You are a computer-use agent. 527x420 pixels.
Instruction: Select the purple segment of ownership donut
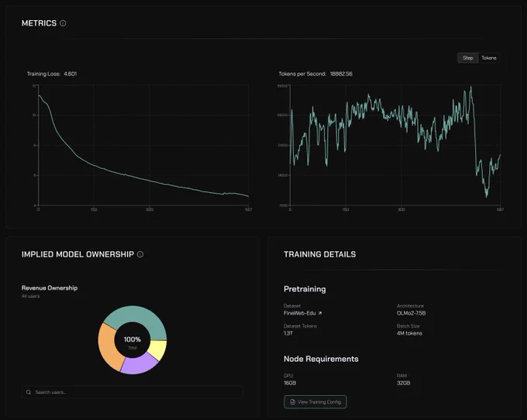138,364
